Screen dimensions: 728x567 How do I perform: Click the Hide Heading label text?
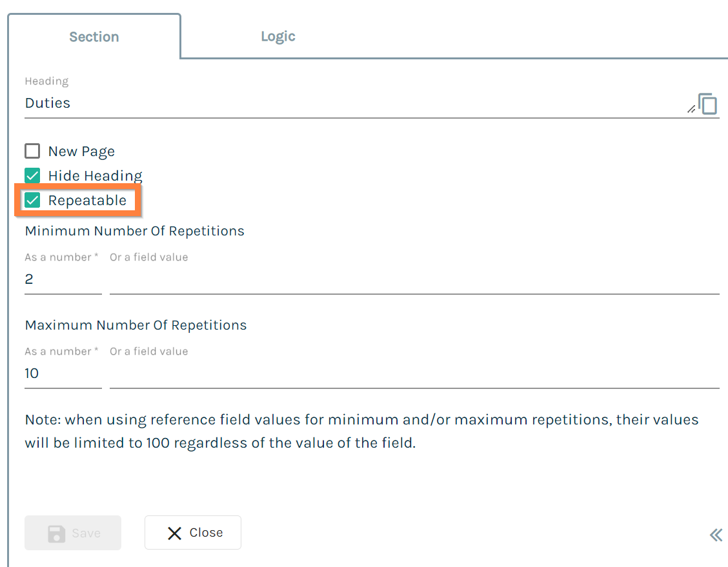95,176
